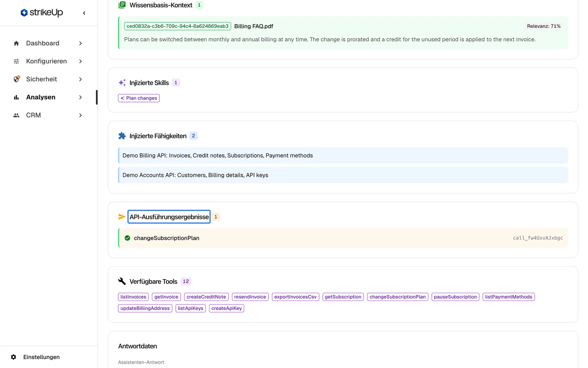Click the Konfigurieren sliders icon
The image size is (588, 368).
16,61
